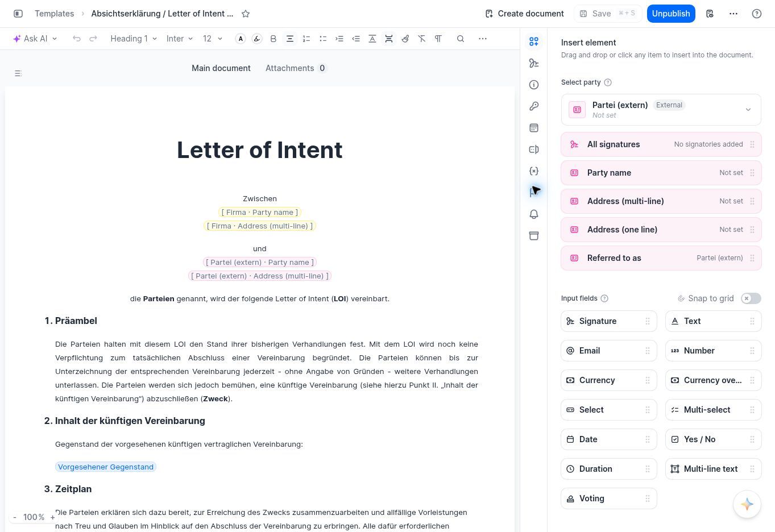Viewport: 775px width, 532px height.
Task: Click the key icon in the right sidebar
Action: 533,106
